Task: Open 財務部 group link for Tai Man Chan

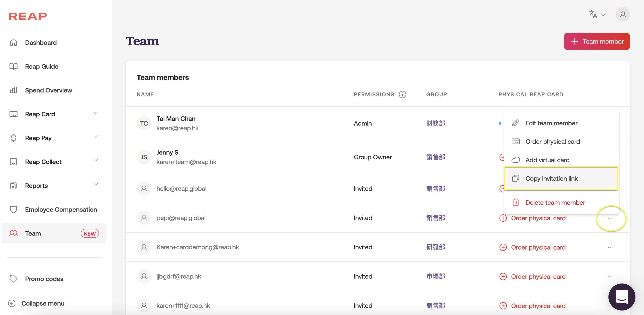Action: click(x=435, y=123)
